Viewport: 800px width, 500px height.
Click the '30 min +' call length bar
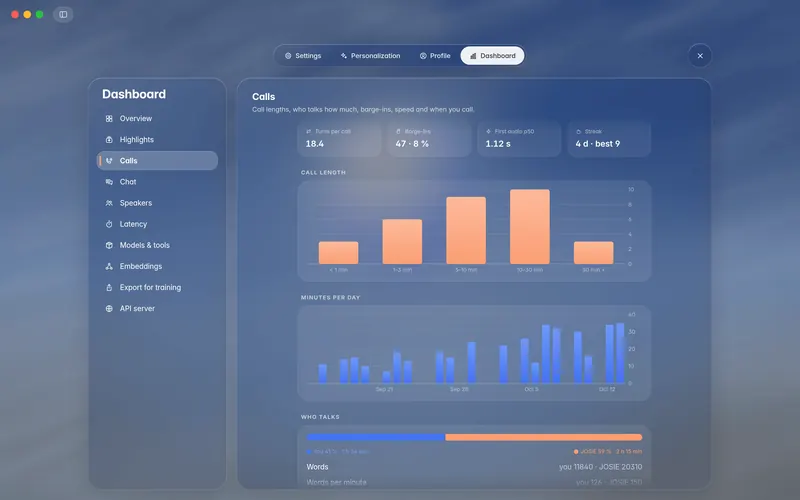(593, 253)
